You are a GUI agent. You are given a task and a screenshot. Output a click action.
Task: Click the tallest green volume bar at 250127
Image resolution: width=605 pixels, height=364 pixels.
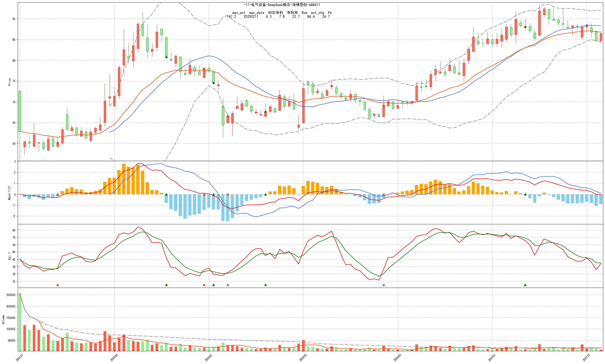pos(20,322)
